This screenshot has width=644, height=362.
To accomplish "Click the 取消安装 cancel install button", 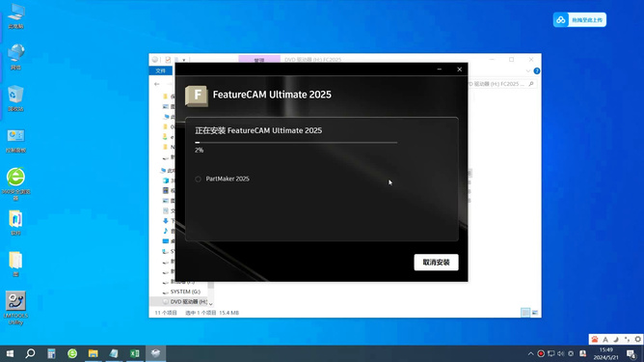I will (436, 263).
